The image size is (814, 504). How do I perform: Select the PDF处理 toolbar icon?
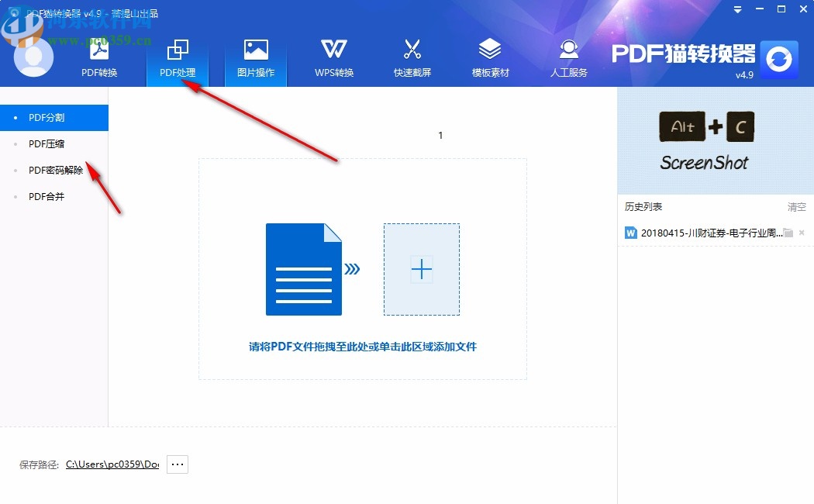[x=178, y=57]
